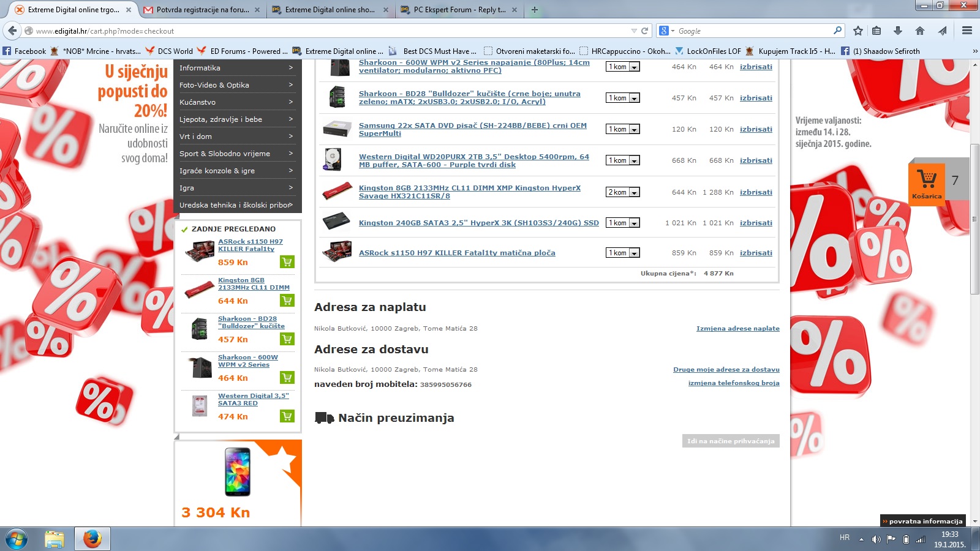Open the URL bar history dropdown arrow

[x=634, y=31]
